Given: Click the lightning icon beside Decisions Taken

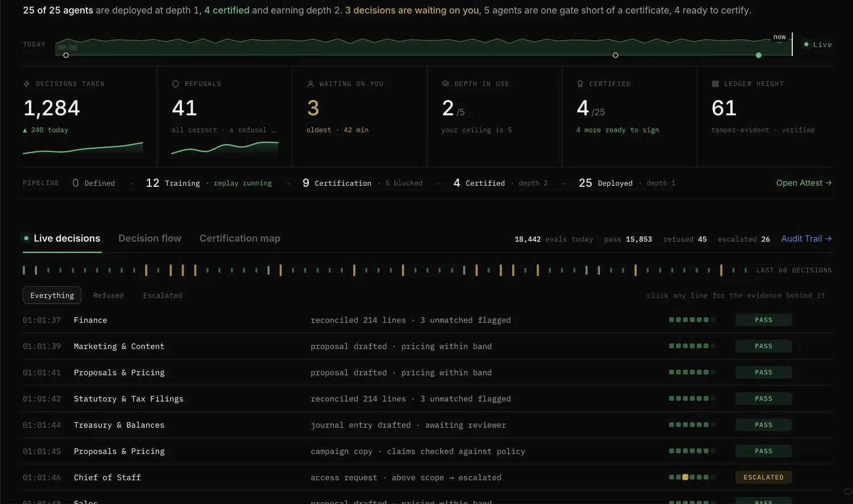Looking at the screenshot, I should tap(26, 84).
